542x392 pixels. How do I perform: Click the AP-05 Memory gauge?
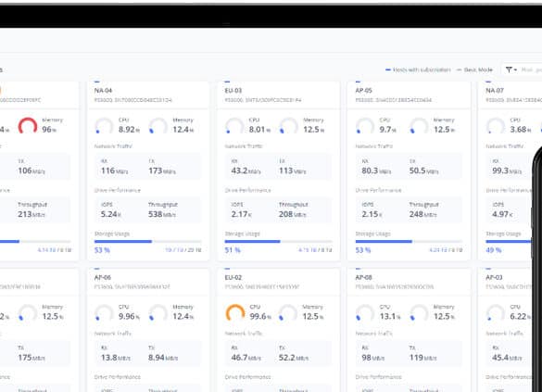click(x=419, y=126)
